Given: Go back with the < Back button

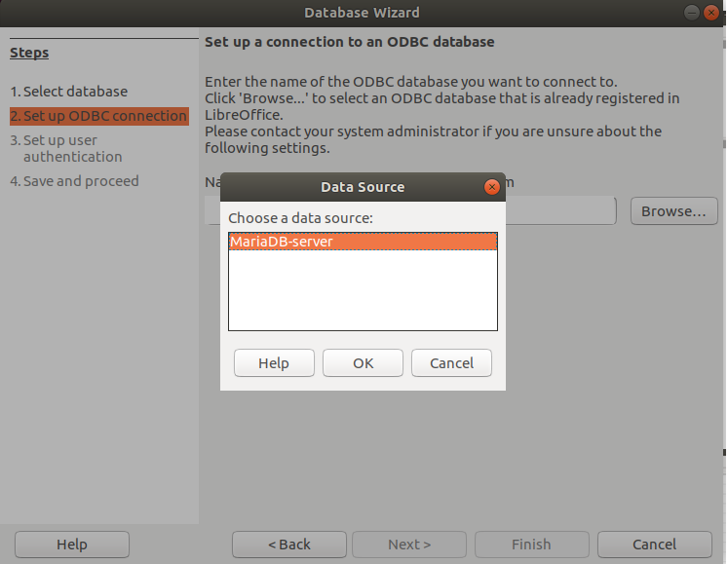Looking at the screenshot, I should coord(289,545).
